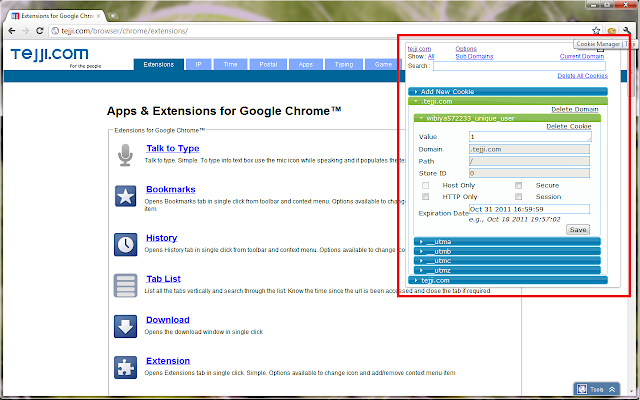Click the Show All link

click(431, 56)
